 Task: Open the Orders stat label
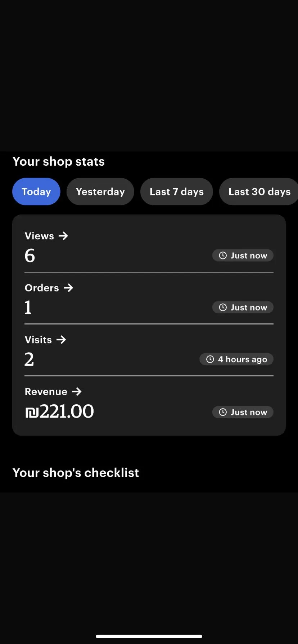click(x=42, y=288)
